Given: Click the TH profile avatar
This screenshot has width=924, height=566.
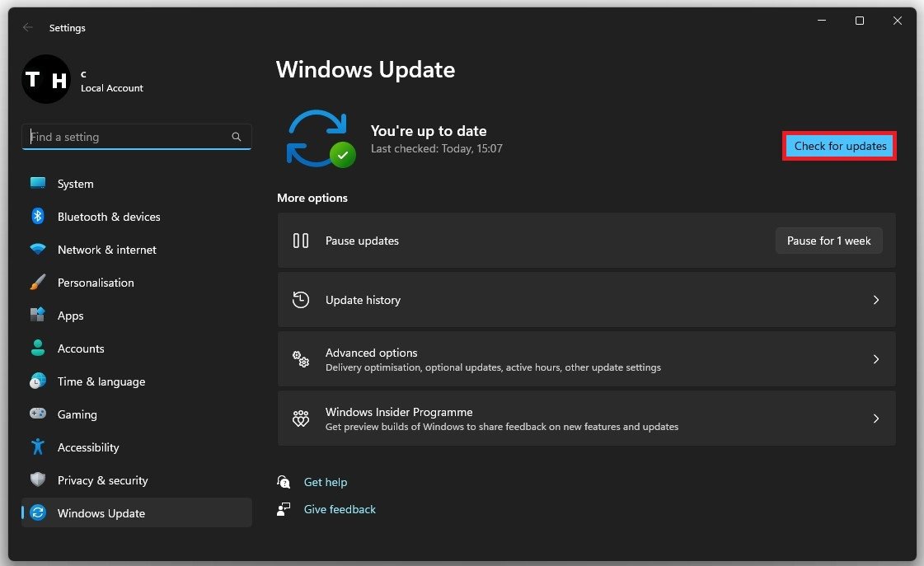Looking at the screenshot, I should pos(46,79).
